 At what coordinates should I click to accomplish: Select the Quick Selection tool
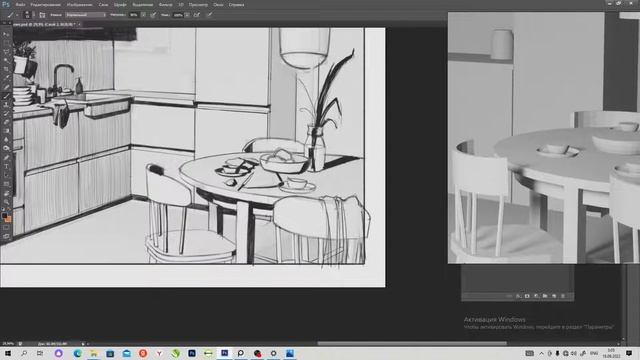click(6, 60)
